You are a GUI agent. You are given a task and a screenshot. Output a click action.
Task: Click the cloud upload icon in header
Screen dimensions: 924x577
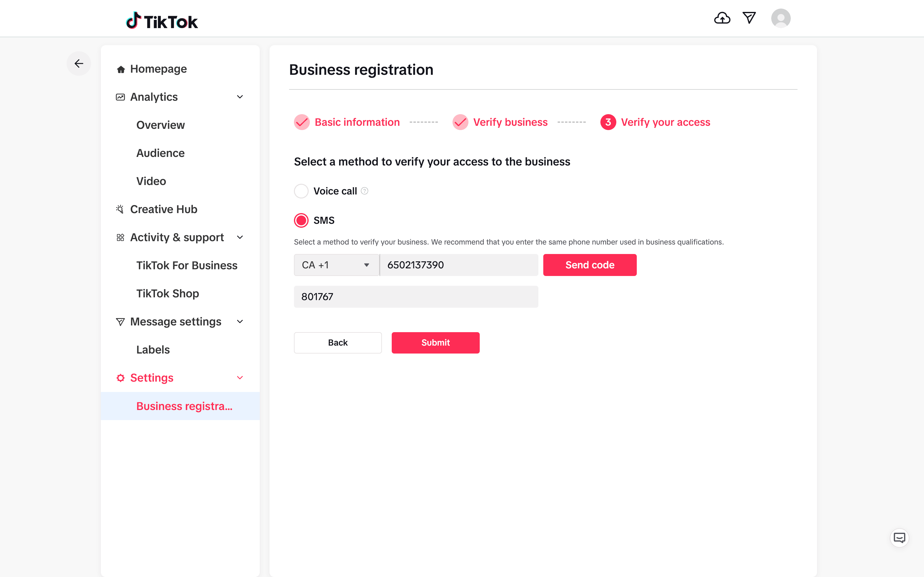(722, 18)
